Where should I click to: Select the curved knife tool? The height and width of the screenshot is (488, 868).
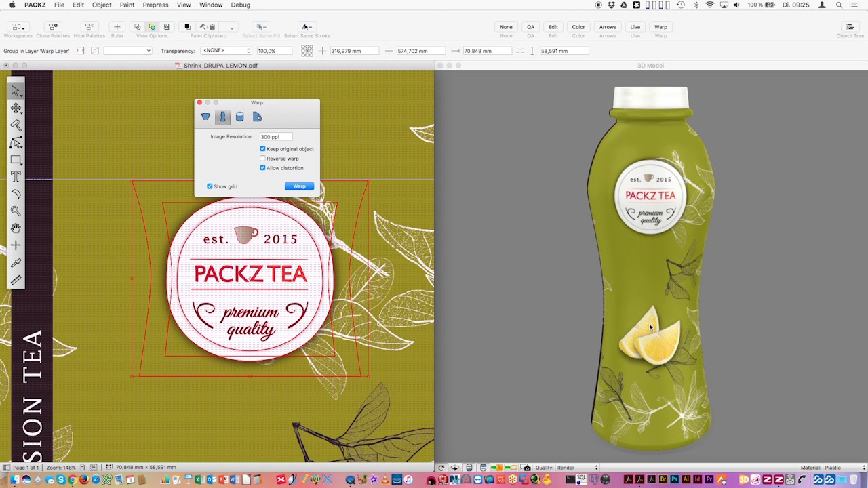pos(16,194)
